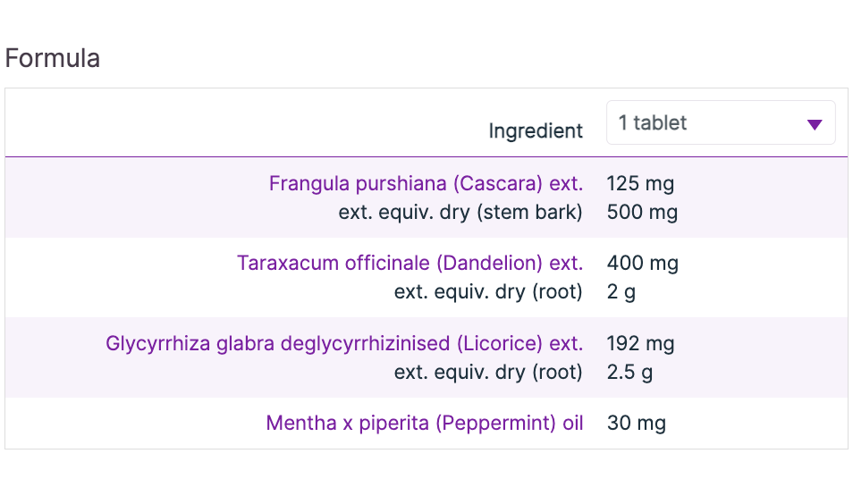Select the 30 mg Peppermint oil amount
The image size is (853, 504).
(x=636, y=423)
